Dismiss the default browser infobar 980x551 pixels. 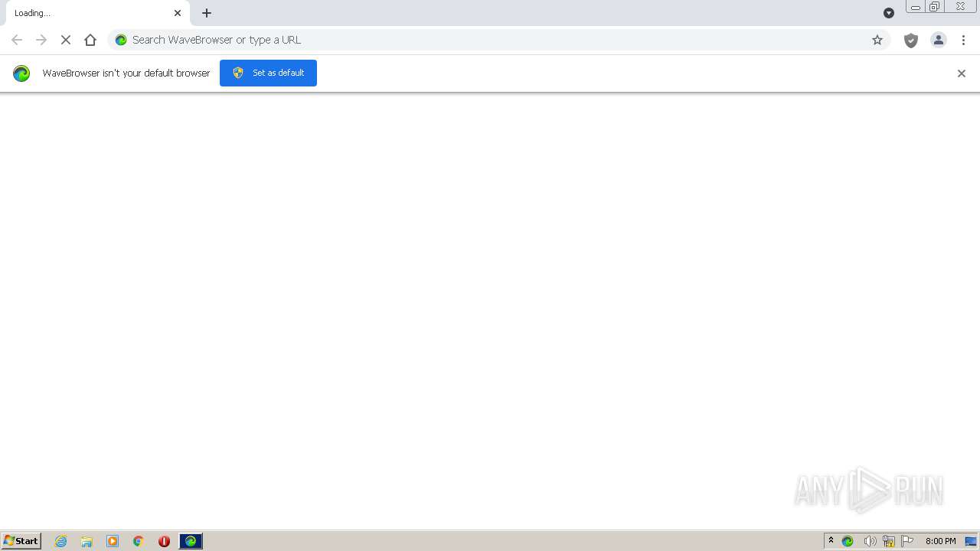(x=962, y=73)
